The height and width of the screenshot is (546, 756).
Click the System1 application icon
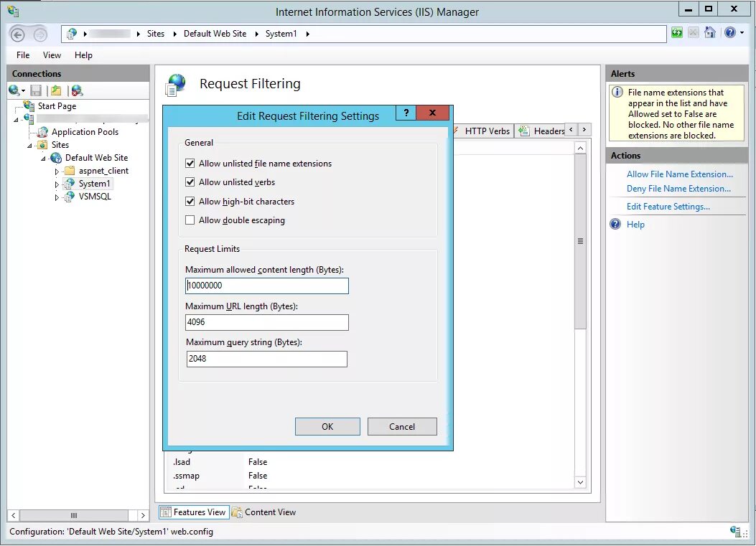(70, 184)
